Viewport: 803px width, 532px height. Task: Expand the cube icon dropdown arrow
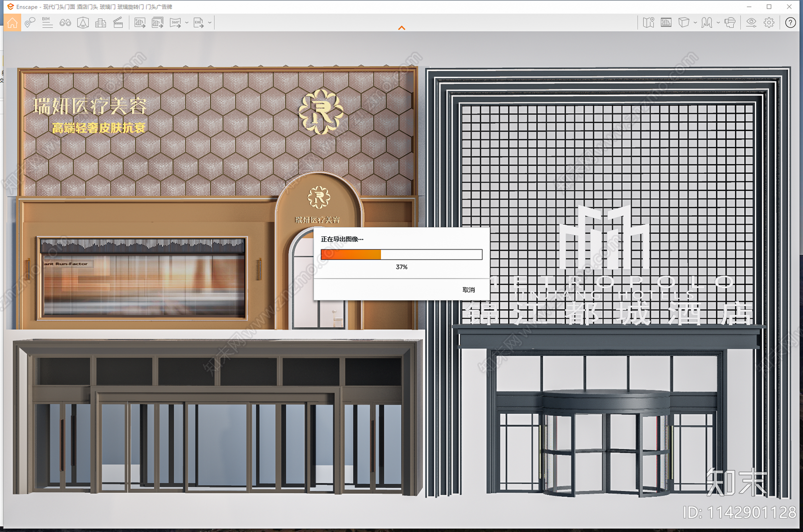point(695,23)
